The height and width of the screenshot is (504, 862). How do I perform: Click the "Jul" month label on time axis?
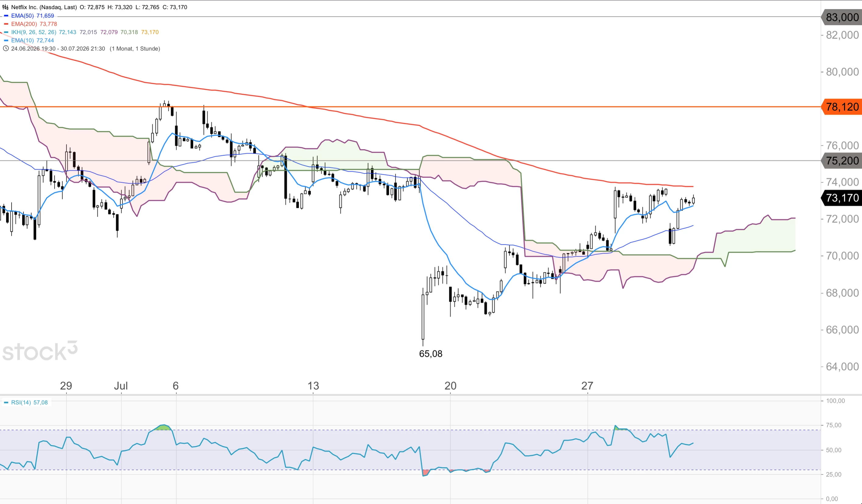tap(121, 386)
